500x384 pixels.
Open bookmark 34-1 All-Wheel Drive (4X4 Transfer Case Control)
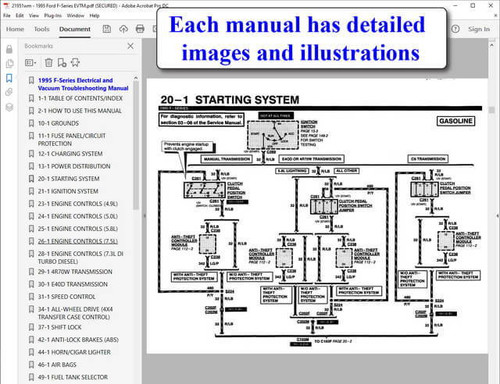[75, 313]
